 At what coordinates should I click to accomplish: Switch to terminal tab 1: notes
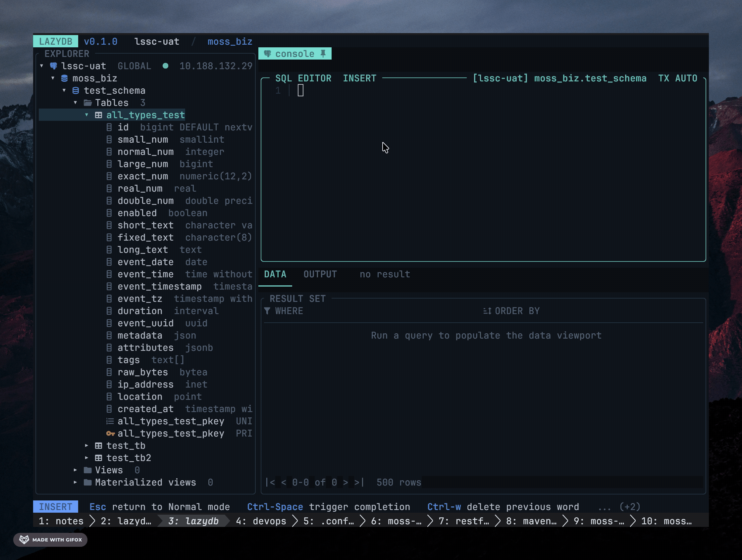click(61, 521)
